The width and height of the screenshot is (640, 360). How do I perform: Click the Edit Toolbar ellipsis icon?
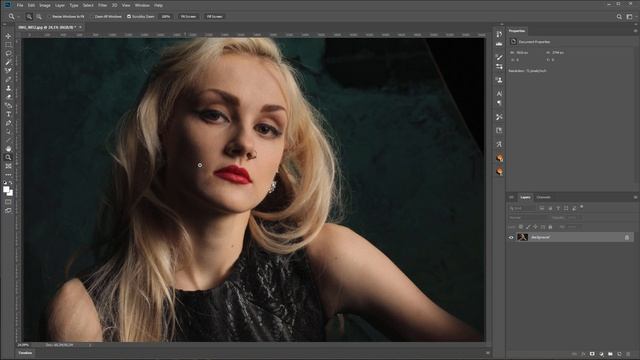8,175
